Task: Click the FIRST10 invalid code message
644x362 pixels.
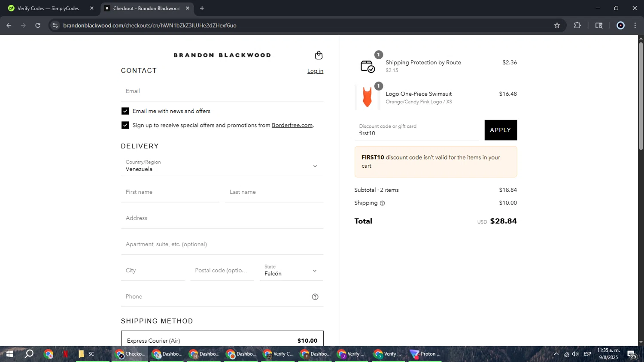Action: (x=436, y=162)
